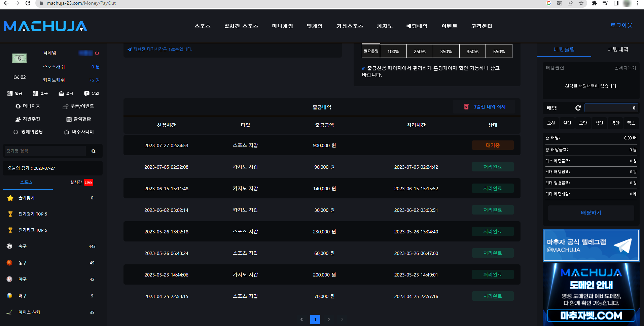The height and width of the screenshot is (326, 644).
Task: Click the 경기명 검색 input field
Action: click(45, 151)
